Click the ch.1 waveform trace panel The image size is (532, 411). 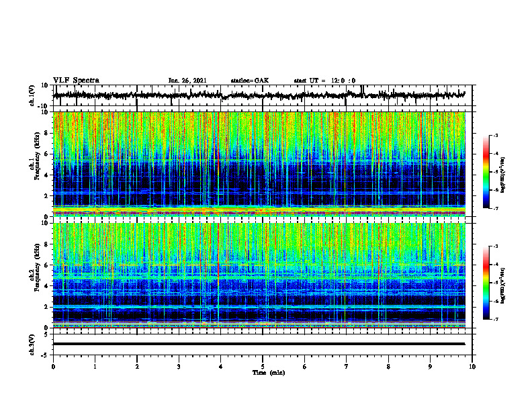263,95
